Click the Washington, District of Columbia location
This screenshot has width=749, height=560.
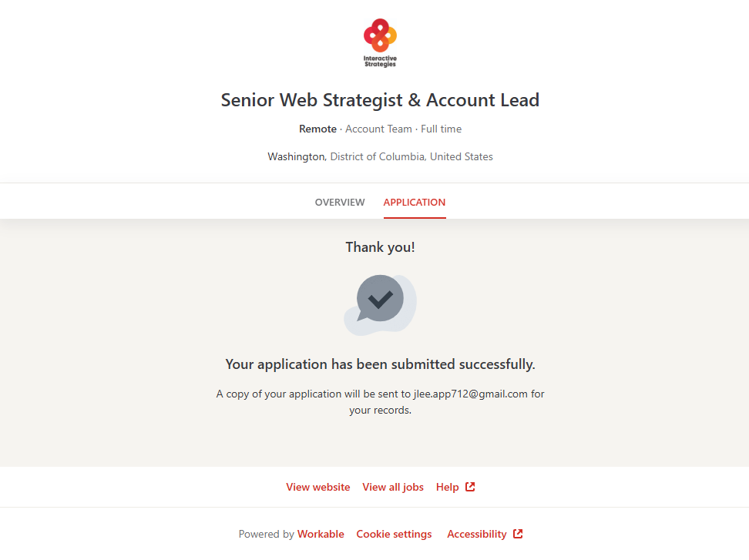coord(380,156)
